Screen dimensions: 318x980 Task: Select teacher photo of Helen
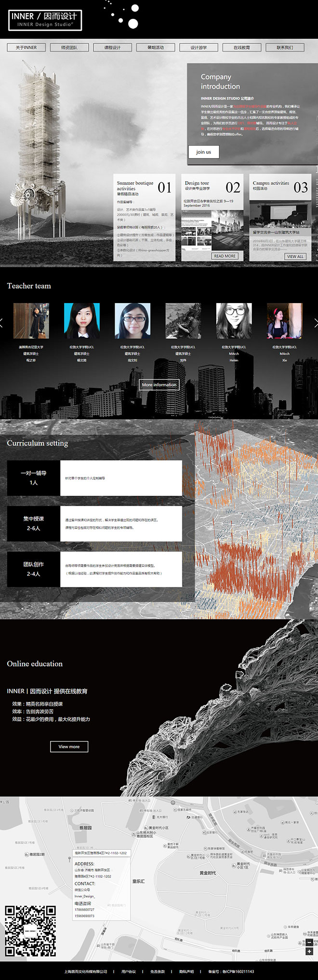(234, 321)
